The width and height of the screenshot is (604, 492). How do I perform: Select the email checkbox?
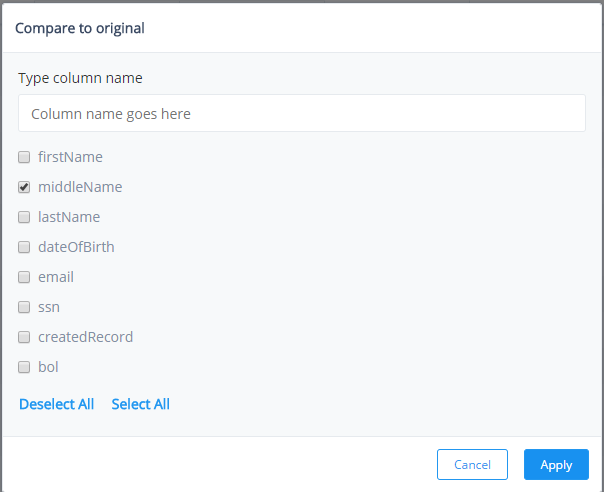24,277
